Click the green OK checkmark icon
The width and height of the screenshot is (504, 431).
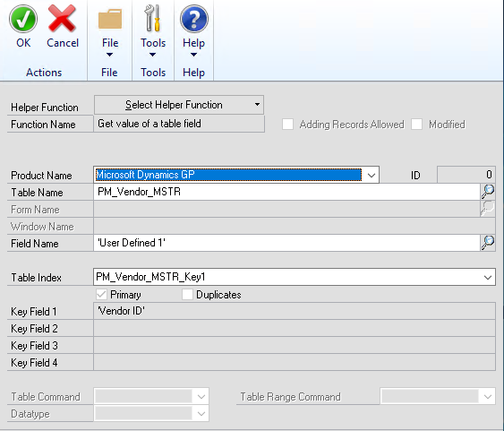coord(23,19)
